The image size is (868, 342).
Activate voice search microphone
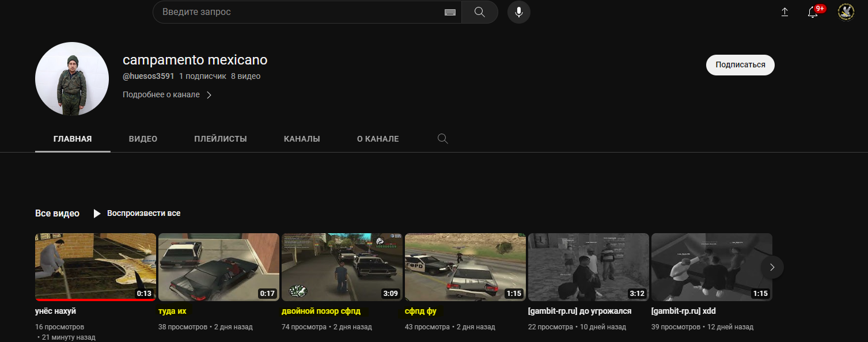click(x=518, y=12)
